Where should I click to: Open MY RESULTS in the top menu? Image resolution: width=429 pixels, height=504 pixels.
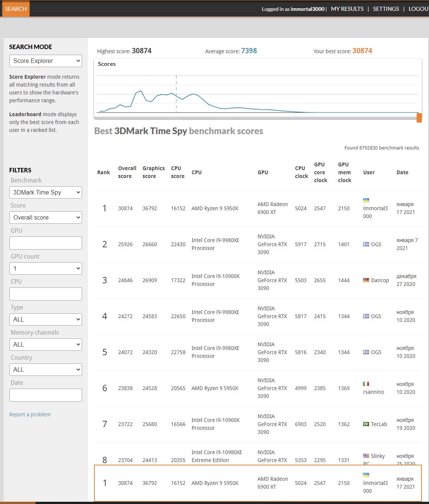point(347,9)
